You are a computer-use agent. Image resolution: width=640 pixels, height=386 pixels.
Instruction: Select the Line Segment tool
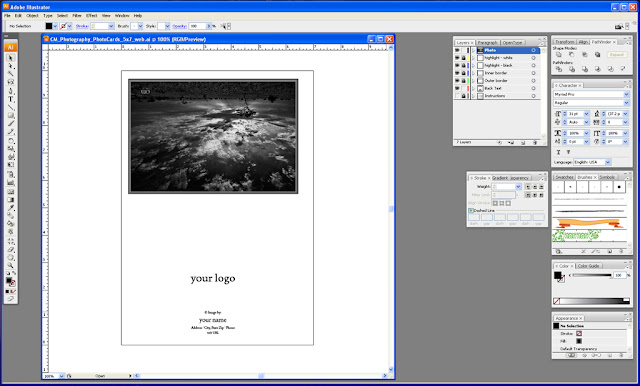tap(11, 108)
